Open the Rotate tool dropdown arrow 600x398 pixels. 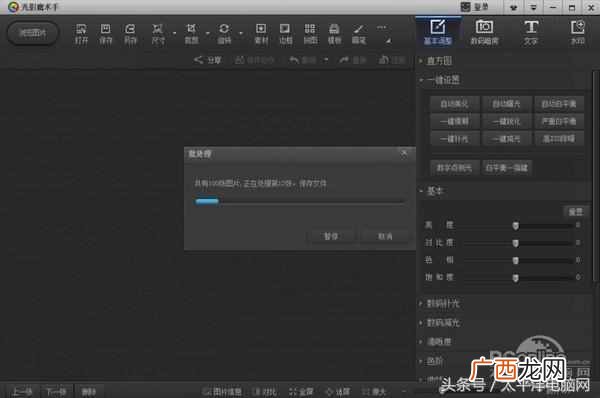click(x=241, y=33)
